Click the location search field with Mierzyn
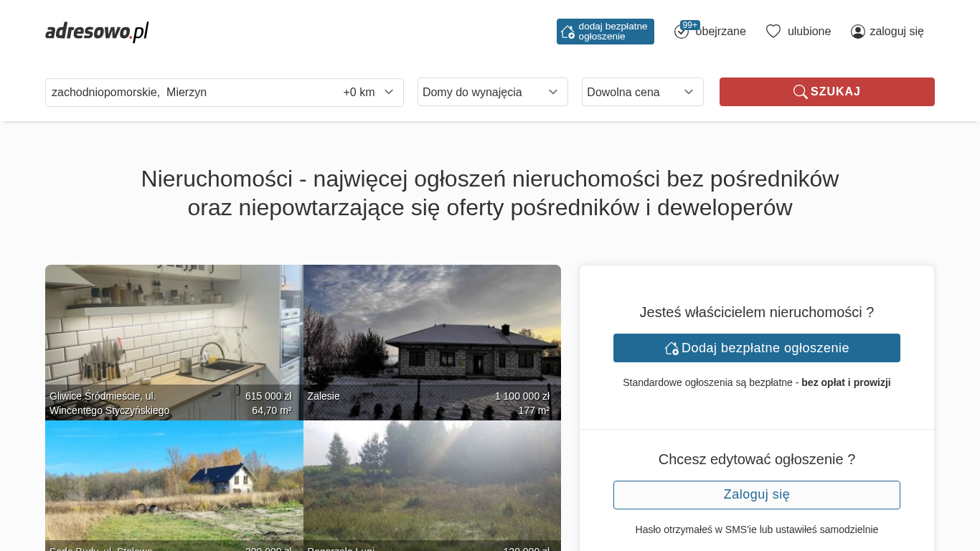The height and width of the screenshot is (551, 980). click(187, 92)
